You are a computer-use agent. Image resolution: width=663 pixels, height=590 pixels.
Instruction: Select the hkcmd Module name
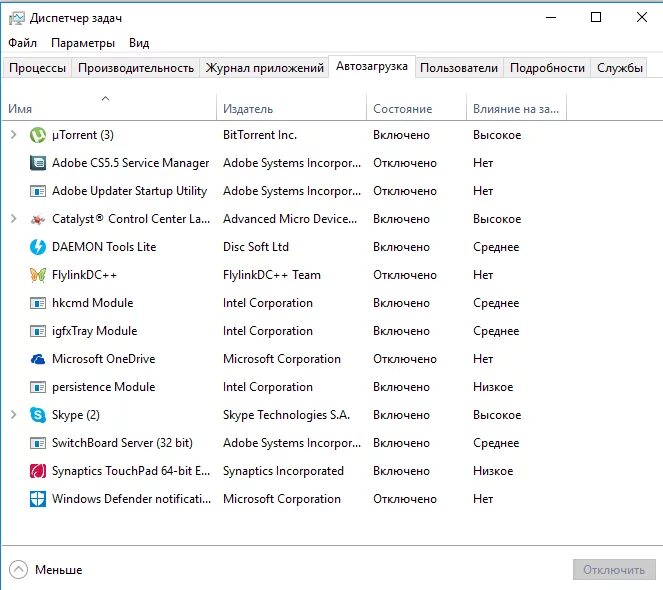93,303
